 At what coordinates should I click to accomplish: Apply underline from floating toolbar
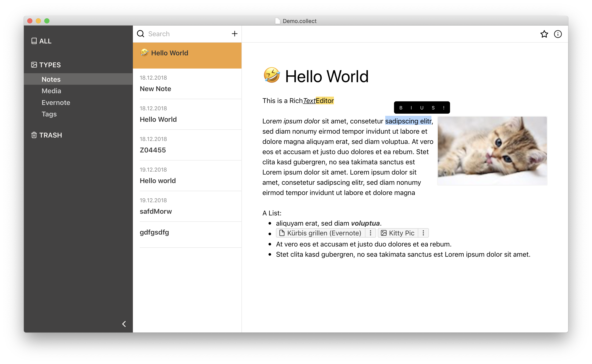422,108
